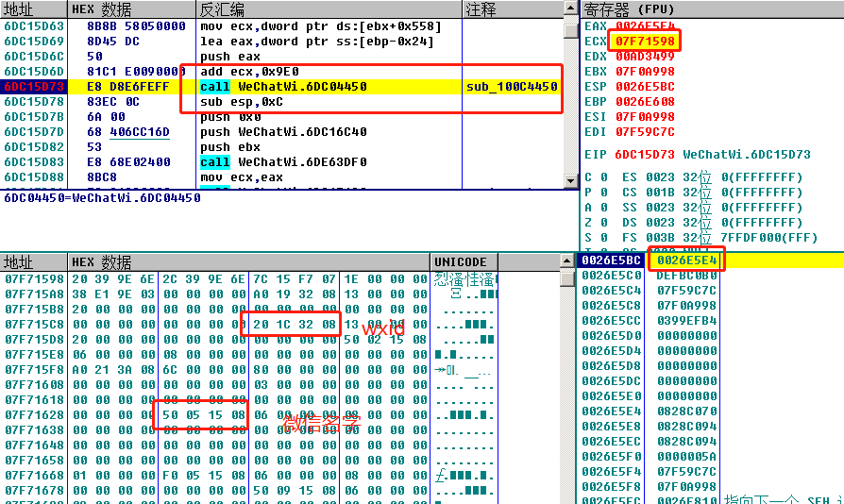Click the hex dump pane scroll-up arrow
The height and width of the screenshot is (504, 844).
566,261
